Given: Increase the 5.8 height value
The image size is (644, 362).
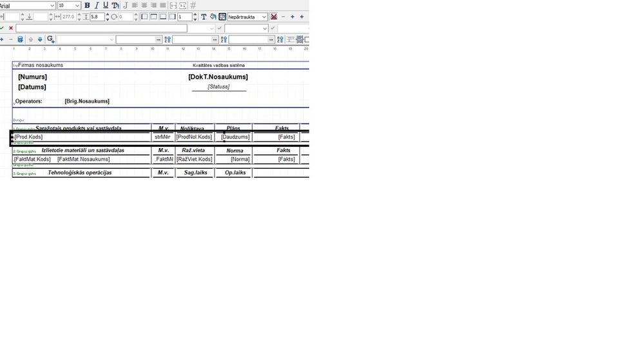Looking at the screenshot, I should [x=108, y=15].
